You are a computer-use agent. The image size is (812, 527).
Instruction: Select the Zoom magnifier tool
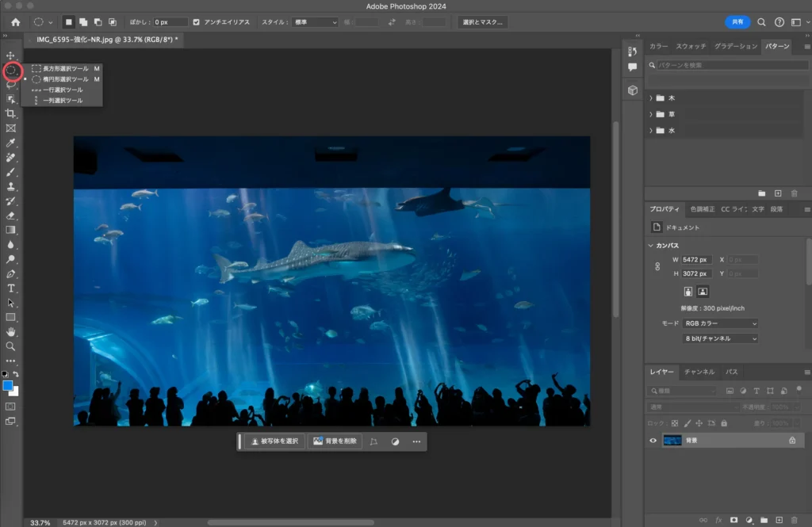[x=11, y=346]
